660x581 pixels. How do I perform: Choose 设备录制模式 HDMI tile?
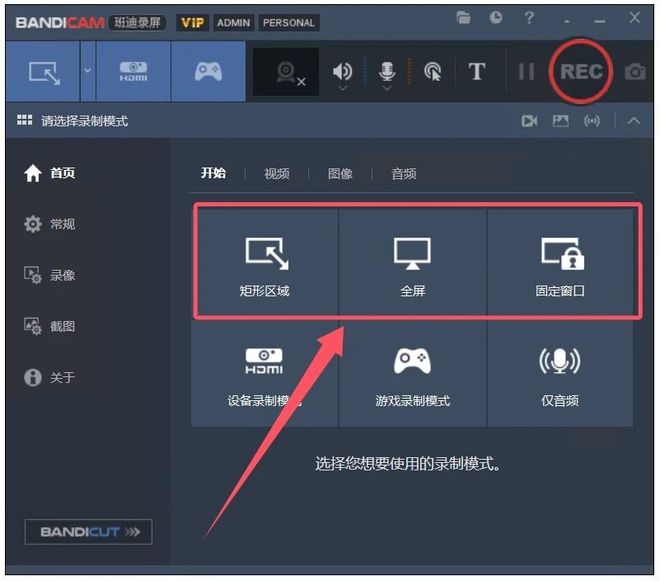point(265,375)
